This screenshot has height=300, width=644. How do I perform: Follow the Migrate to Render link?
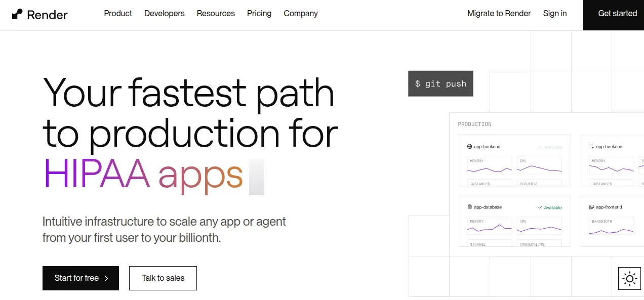[x=499, y=14]
